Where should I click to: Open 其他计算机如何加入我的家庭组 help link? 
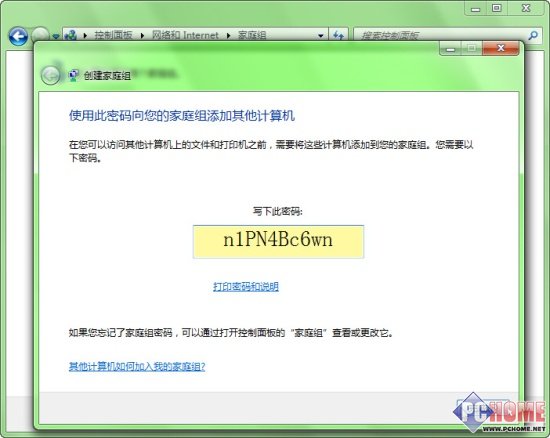pos(137,366)
